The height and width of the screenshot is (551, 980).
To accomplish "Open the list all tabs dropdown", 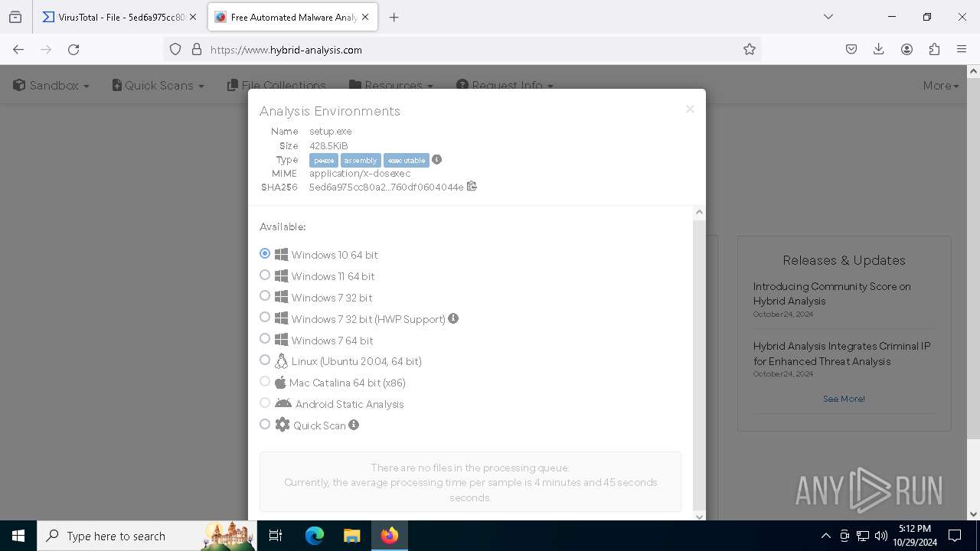I will pyautogui.click(x=828, y=17).
